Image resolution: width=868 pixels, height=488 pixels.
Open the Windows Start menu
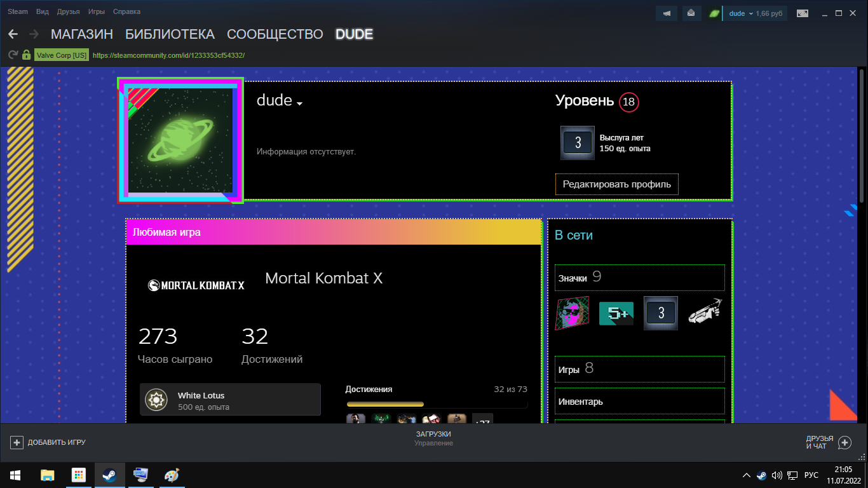click(15, 475)
